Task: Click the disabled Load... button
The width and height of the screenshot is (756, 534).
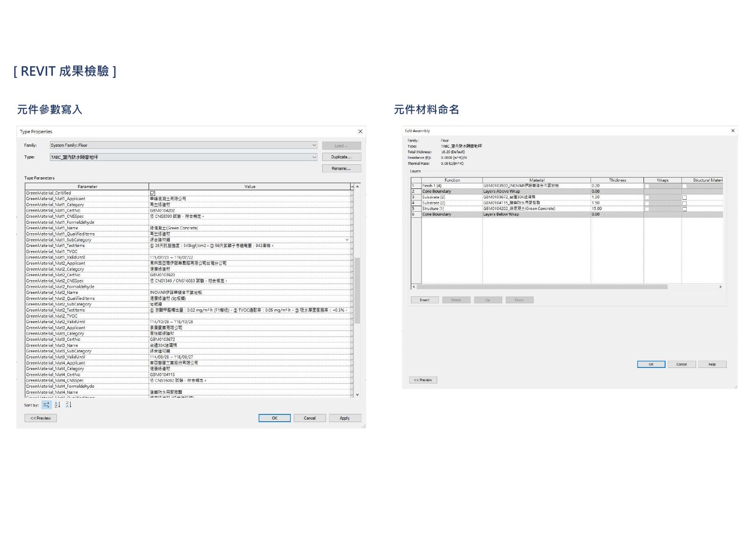Action: point(342,145)
